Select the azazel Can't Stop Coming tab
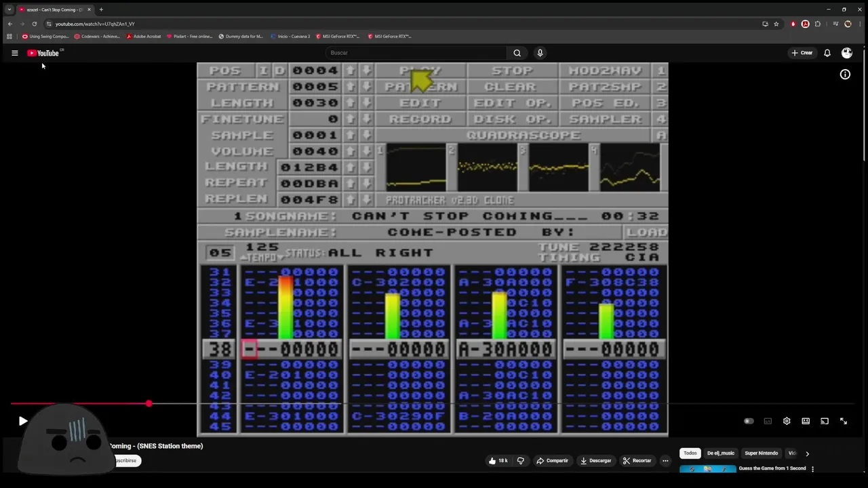Image resolution: width=868 pixels, height=488 pixels. tap(54, 9)
